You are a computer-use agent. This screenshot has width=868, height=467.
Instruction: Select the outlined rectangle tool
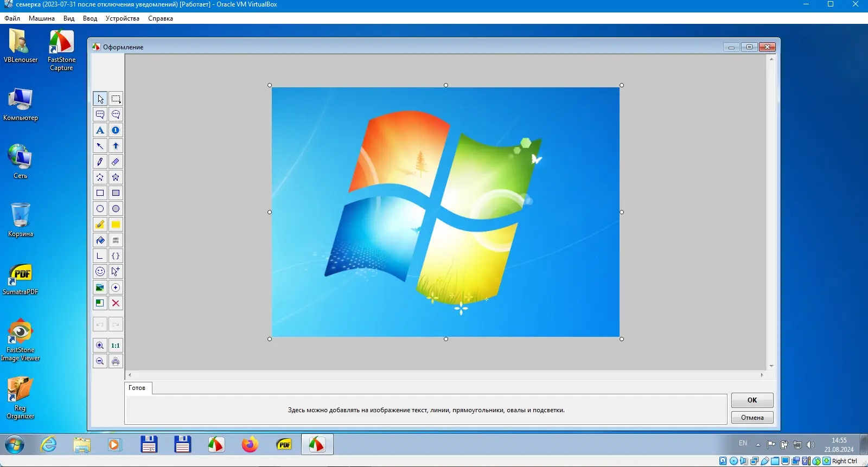click(100, 193)
